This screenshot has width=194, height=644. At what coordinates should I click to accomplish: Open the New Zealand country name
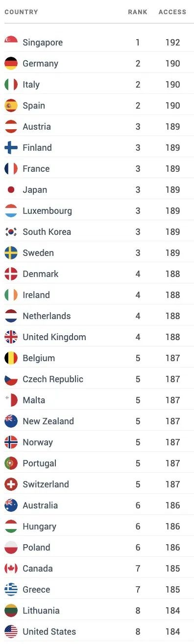click(48, 421)
